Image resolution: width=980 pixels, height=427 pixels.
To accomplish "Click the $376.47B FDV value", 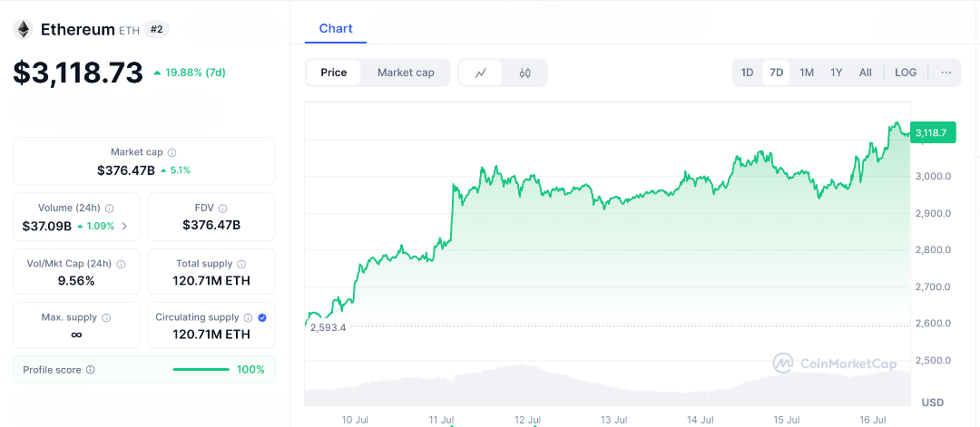I will coord(211,225).
